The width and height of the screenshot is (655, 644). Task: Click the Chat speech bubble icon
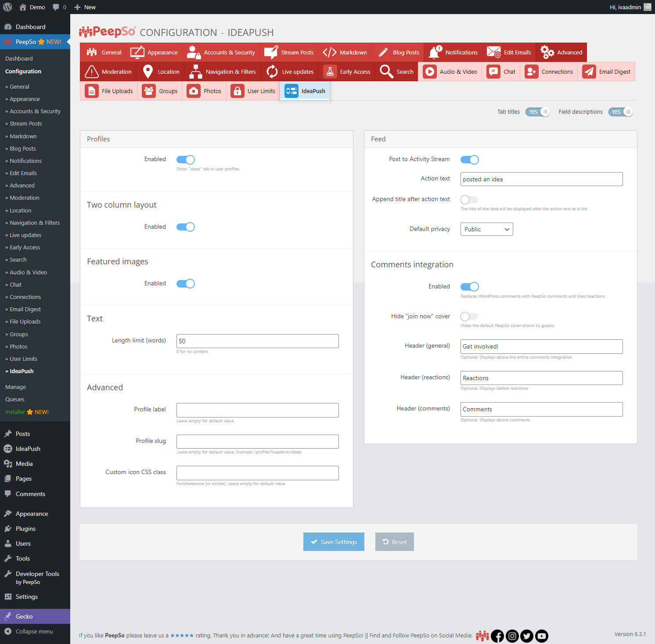[x=493, y=72]
